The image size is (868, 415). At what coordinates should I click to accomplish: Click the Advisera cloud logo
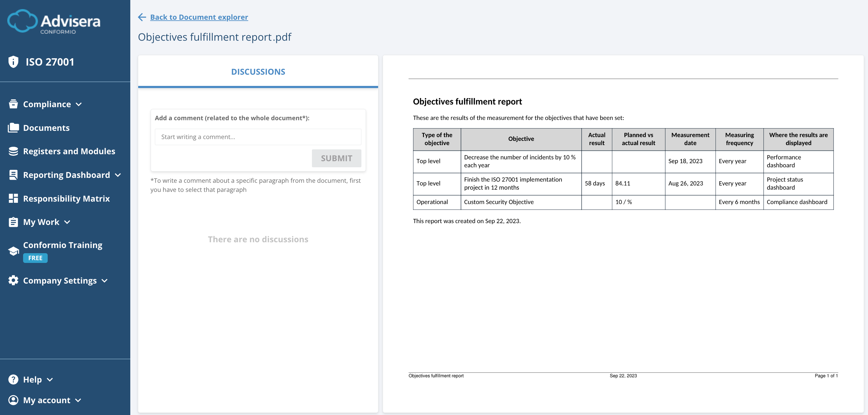[22, 21]
